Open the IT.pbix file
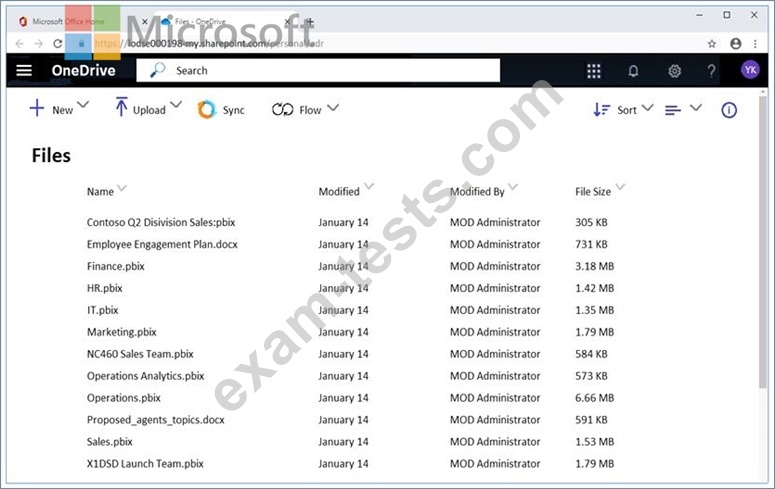The width and height of the screenshot is (775, 489). pos(102,310)
